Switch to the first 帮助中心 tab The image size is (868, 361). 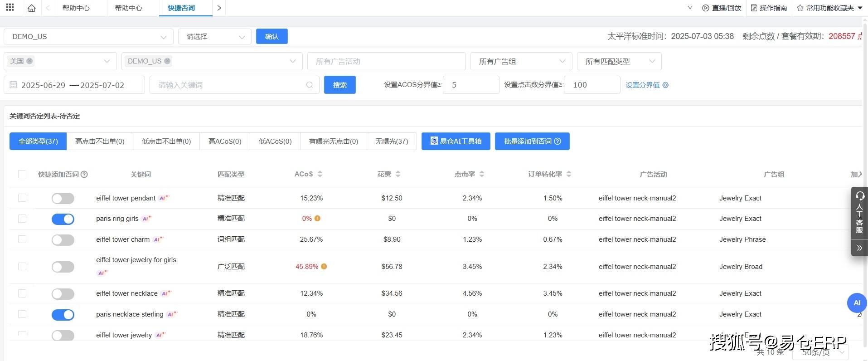pyautogui.click(x=76, y=8)
